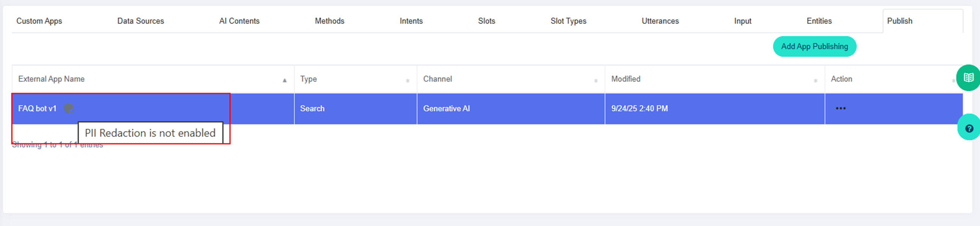
Task: Switch to the Custom Apps tab
Action: tap(39, 21)
